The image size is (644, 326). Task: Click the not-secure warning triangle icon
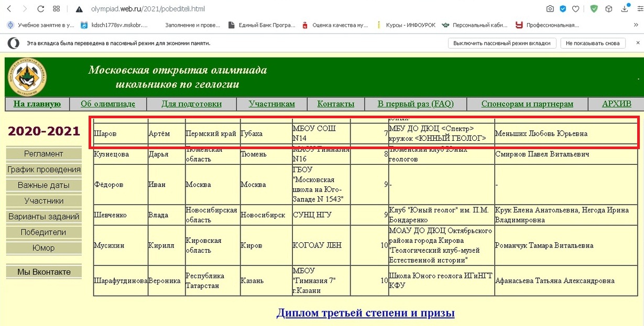coord(79,9)
